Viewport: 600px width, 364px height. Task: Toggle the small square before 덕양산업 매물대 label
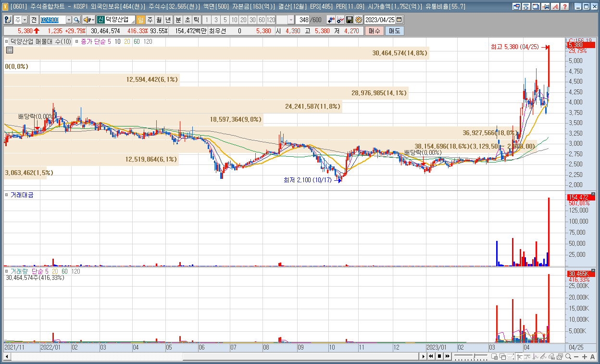point(7,42)
